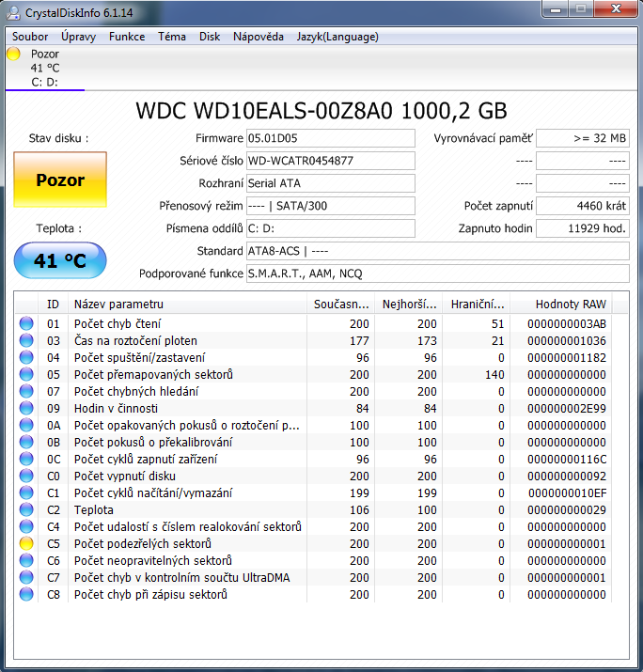The height and width of the screenshot is (672, 643).
Task: Open the Soubor menu
Action: click(x=30, y=37)
